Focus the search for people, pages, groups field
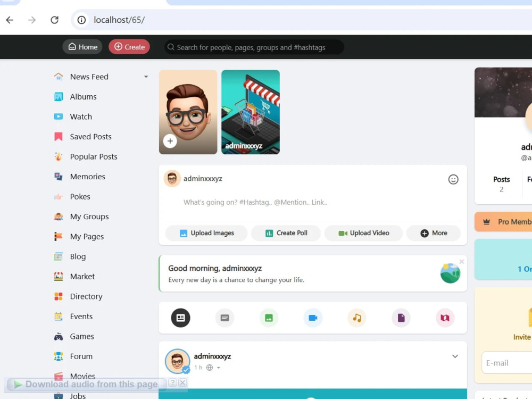The image size is (532, 399). [x=254, y=47]
